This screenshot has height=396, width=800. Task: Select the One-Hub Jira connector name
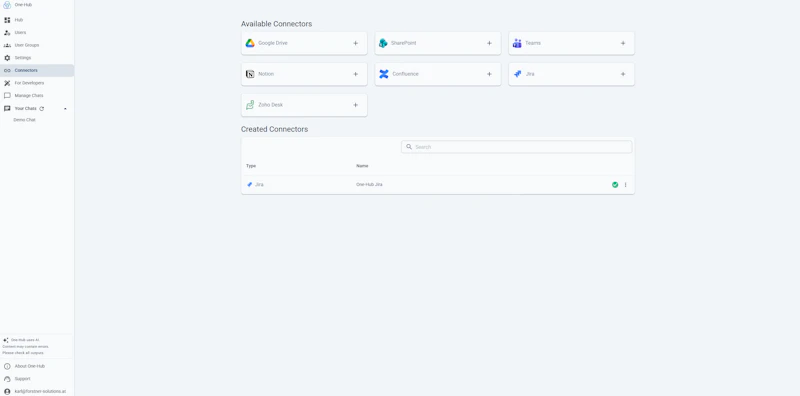(369, 185)
